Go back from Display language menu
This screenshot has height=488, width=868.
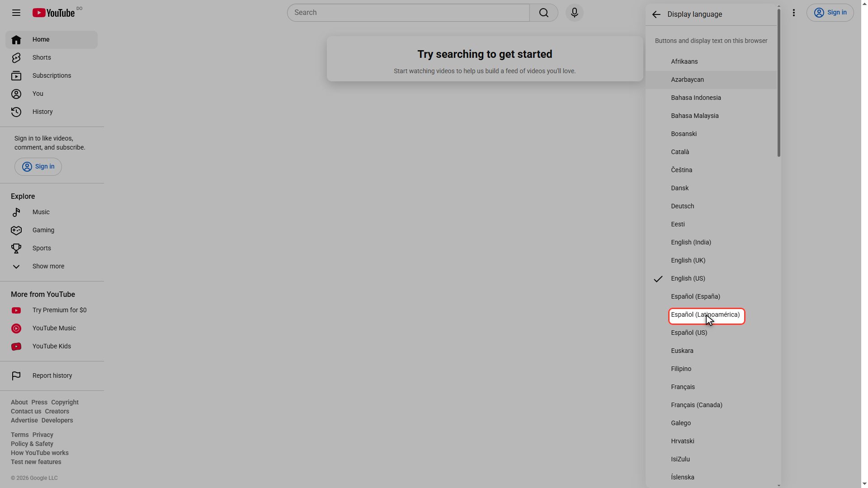pyautogui.click(x=656, y=14)
